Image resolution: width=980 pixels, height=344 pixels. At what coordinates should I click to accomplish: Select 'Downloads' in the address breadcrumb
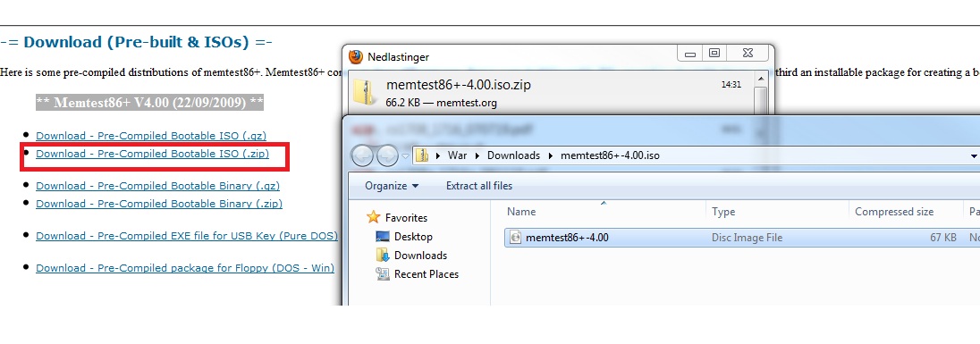(514, 155)
